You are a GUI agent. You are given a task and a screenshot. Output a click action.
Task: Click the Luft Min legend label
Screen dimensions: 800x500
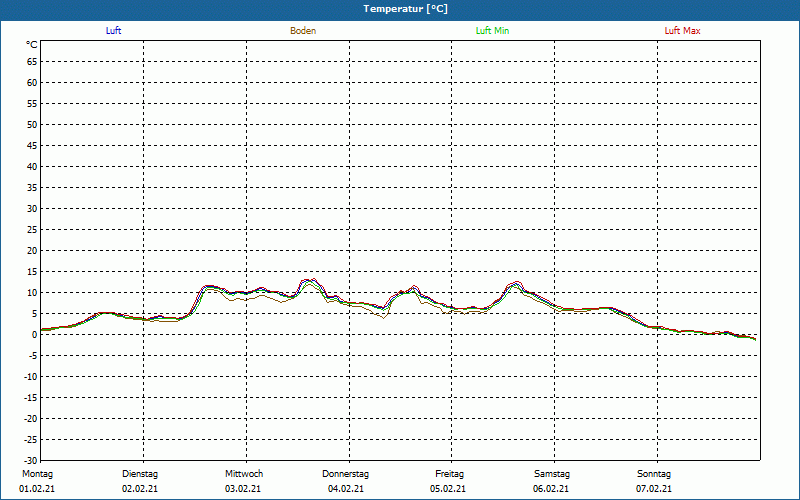click(x=492, y=31)
